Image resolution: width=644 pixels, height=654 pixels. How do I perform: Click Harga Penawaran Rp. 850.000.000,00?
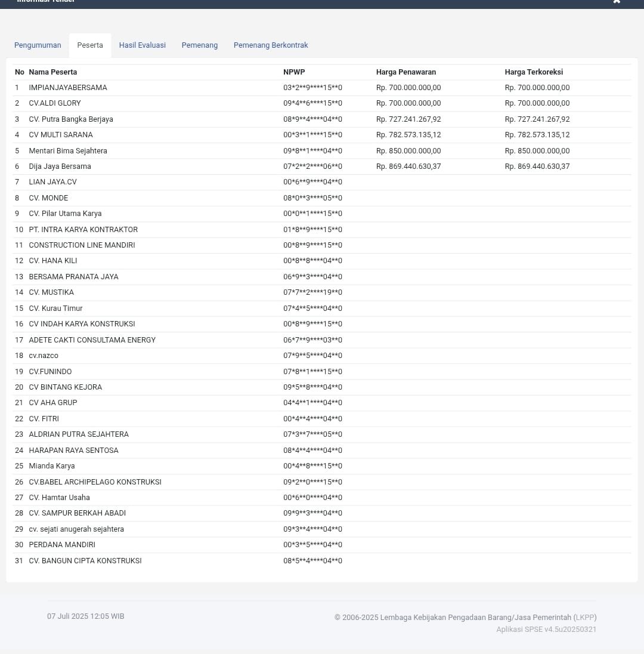pyautogui.click(x=408, y=150)
